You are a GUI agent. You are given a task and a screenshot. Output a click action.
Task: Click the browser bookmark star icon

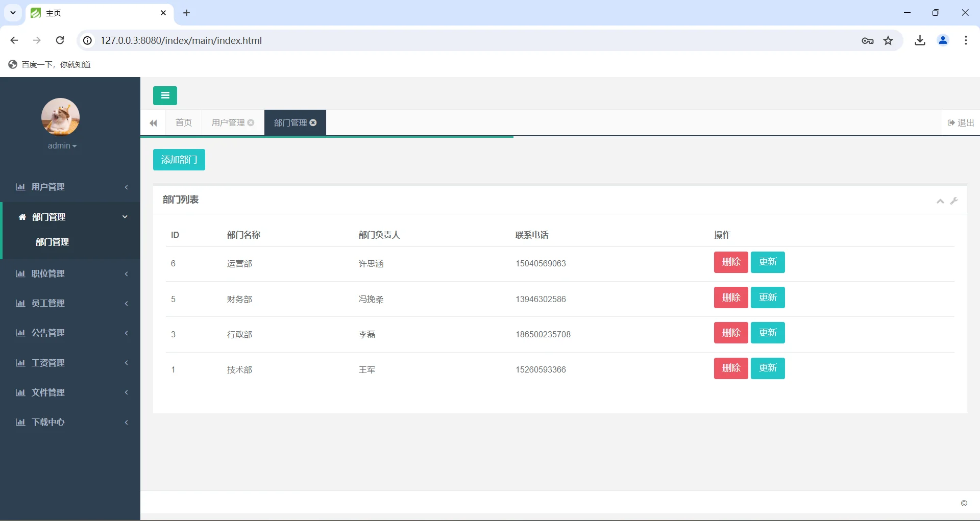click(888, 40)
